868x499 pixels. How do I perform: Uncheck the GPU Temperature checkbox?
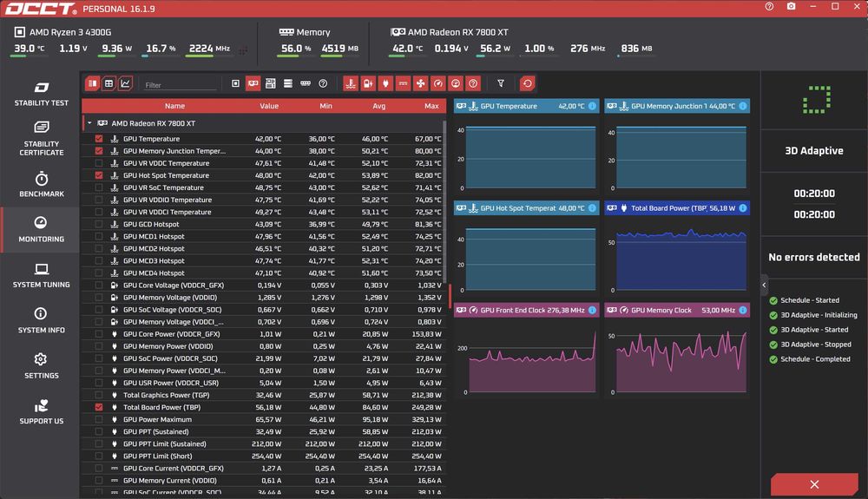[x=99, y=139]
